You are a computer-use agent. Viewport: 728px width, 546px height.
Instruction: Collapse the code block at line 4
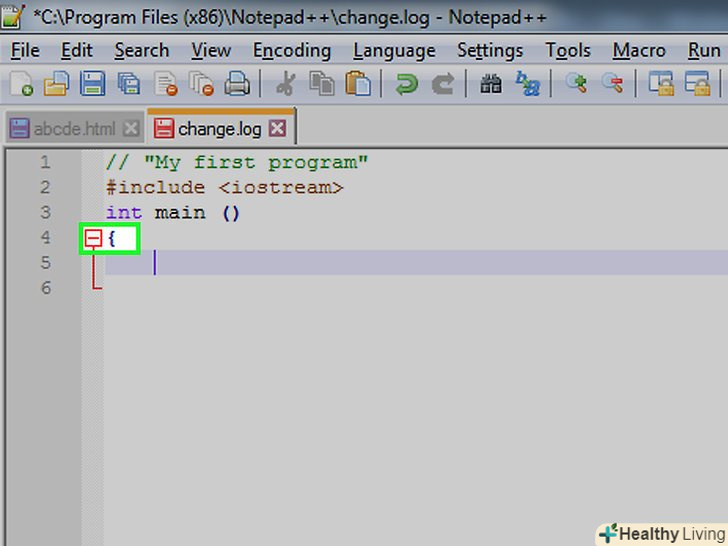(93, 239)
